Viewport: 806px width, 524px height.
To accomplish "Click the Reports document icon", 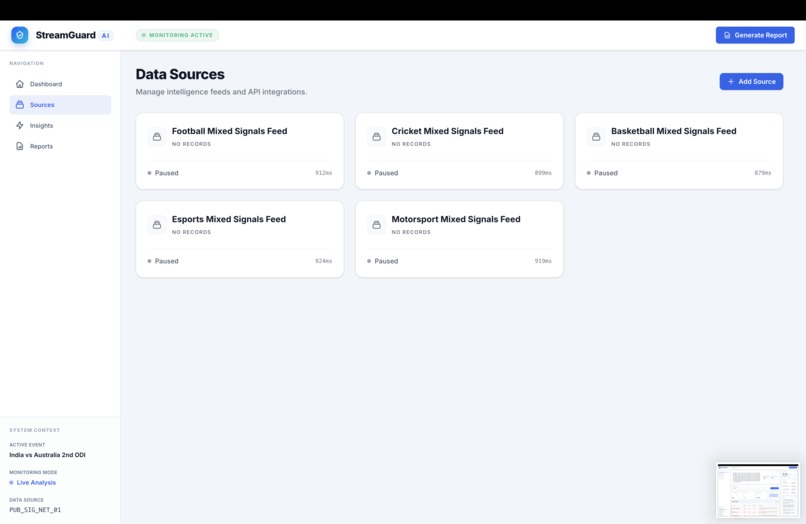I will pos(20,146).
